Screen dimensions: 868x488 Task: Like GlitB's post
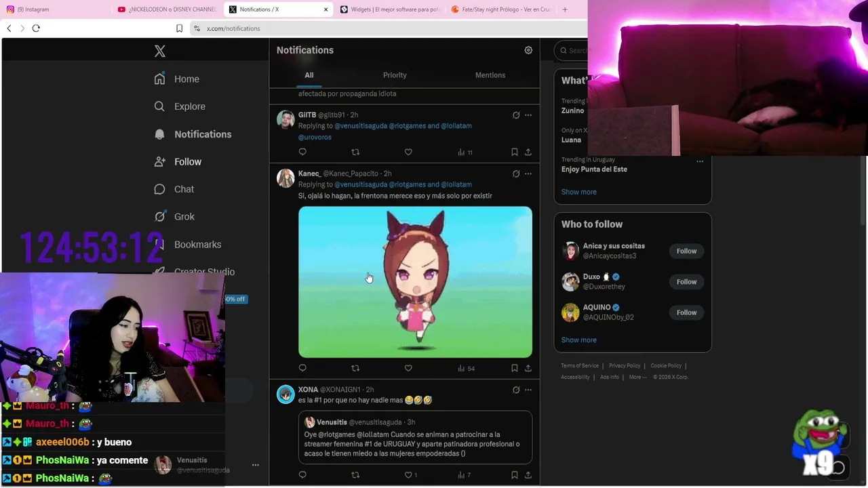pyautogui.click(x=408, y=152)
